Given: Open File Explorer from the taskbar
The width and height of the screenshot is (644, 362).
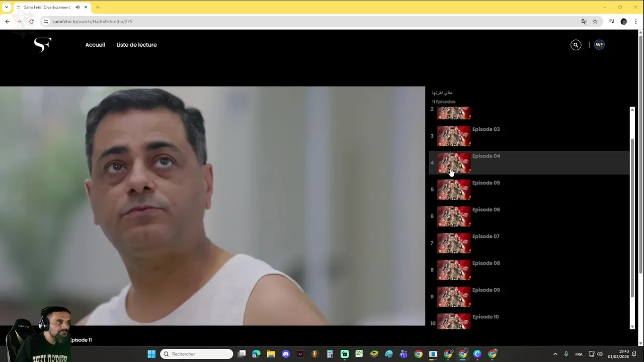Looking at the screenshot, I should (271, 354).
